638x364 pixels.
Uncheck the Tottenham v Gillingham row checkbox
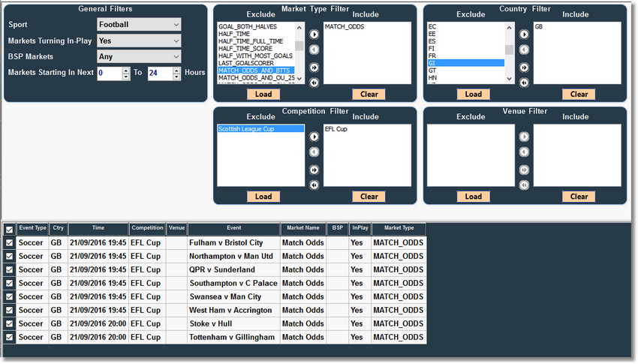point(9,338)
